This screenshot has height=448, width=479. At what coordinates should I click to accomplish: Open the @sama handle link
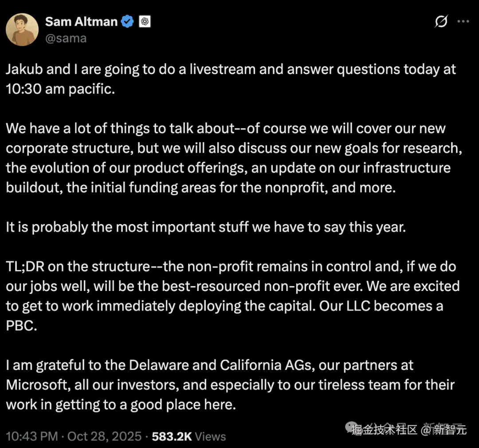66,38
